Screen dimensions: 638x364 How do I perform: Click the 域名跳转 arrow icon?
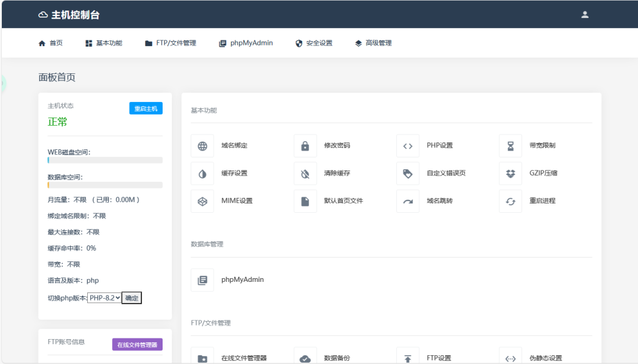407,201
